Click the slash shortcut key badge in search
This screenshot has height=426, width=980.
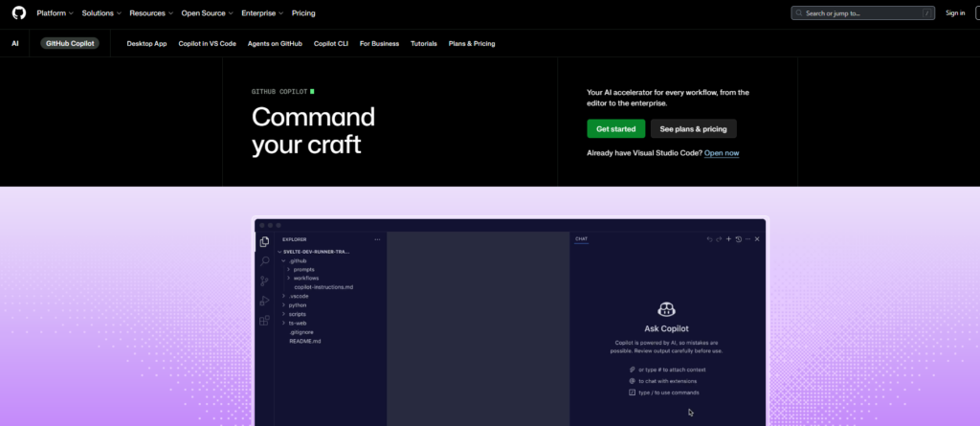coord(926,13)
